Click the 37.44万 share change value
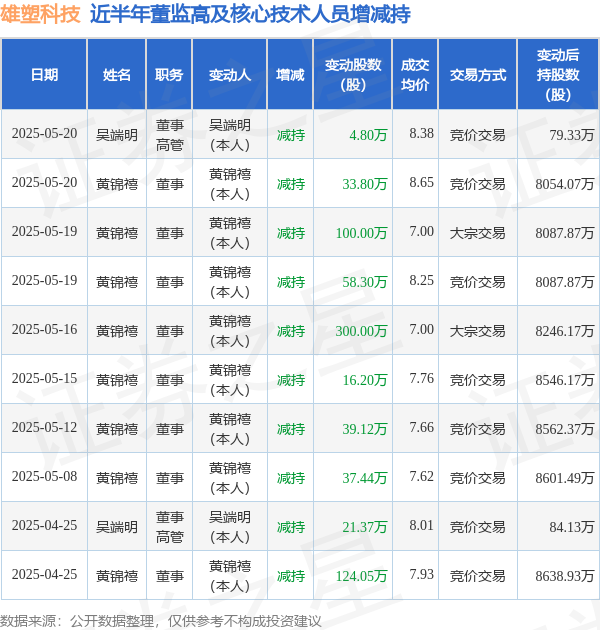600x630 pixels. pyautogui.click(x=365, y=478)
